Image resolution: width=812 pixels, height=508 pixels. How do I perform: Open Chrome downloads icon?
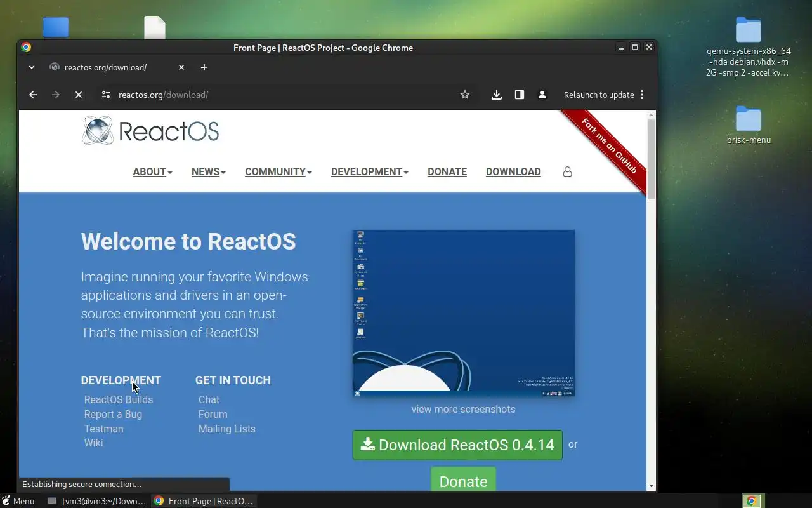click(497, 95)
